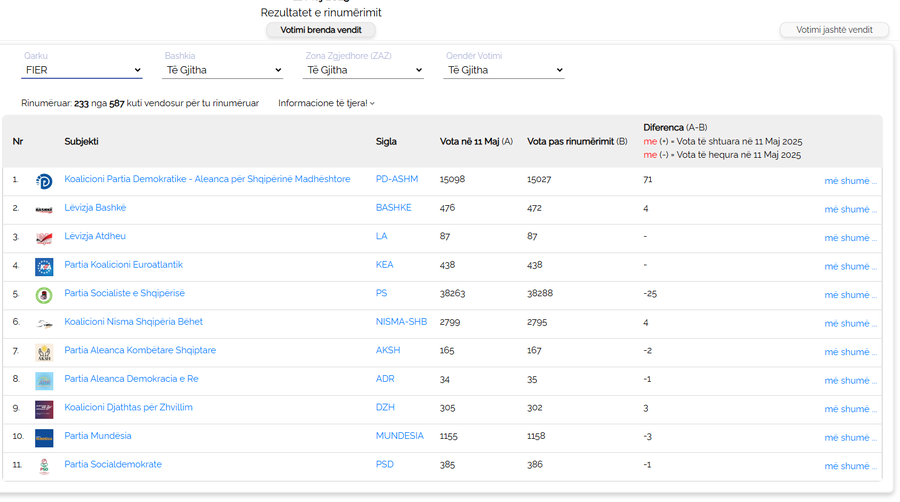Click the BASHKE sigla link
This screenshot has height=502, width=900.
[394, 208]
